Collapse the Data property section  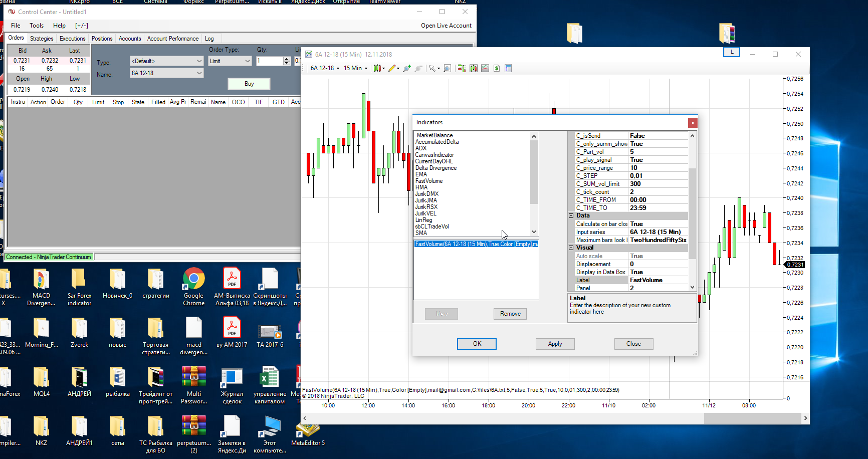point(571,215)
